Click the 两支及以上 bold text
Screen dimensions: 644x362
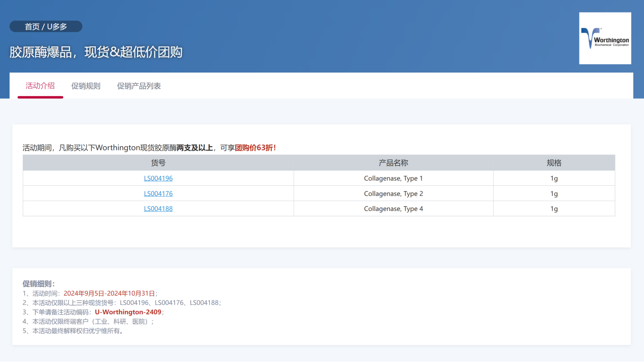point(195,148)
